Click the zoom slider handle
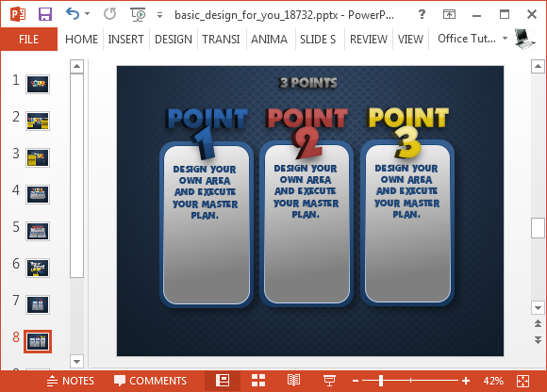Image resolution: width=547 pixels, height=392 pixels. 381,381
